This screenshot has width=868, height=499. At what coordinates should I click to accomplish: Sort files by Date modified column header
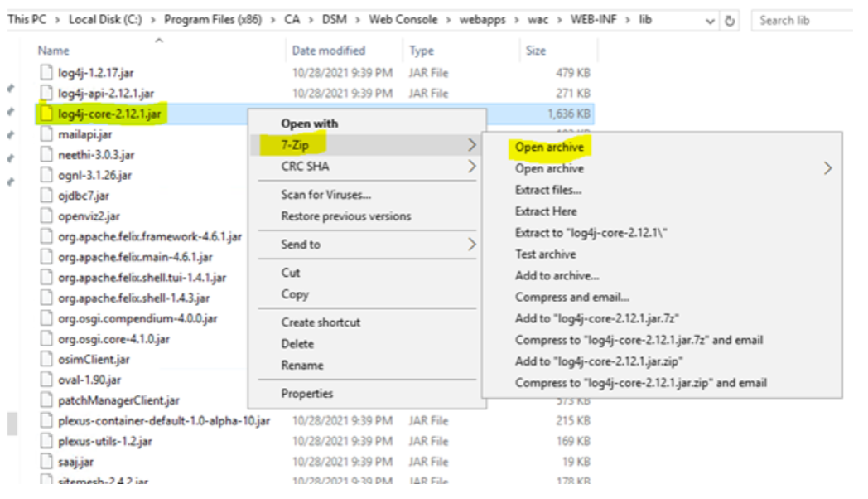[328, 51]
